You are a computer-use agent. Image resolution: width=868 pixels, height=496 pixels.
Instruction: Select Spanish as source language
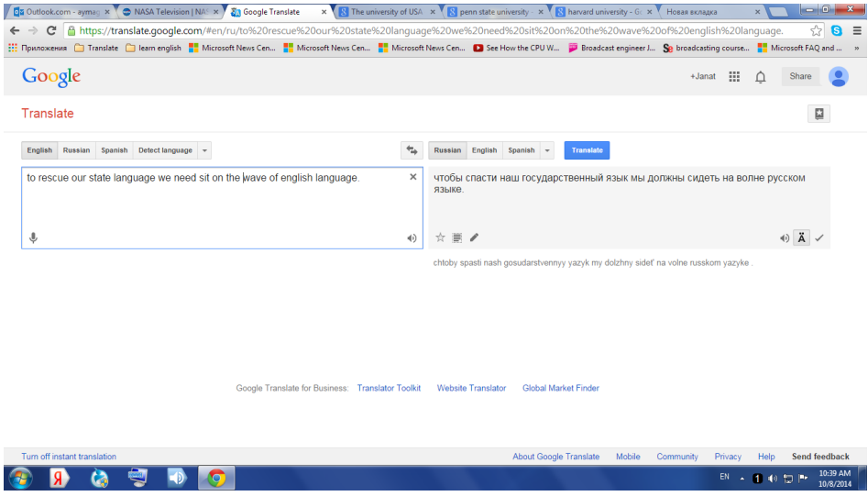pyautogui.click(x=114, y=150)
